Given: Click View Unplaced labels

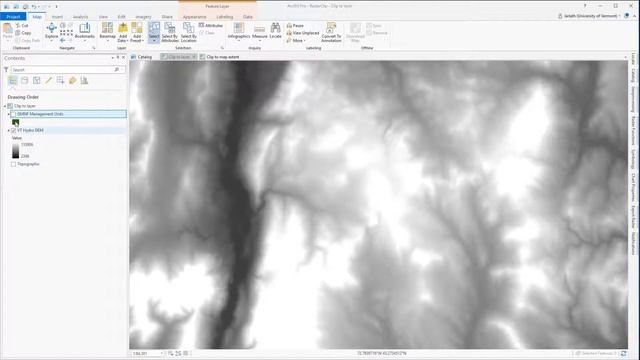Looking at the screenshot, I should 303,33.
